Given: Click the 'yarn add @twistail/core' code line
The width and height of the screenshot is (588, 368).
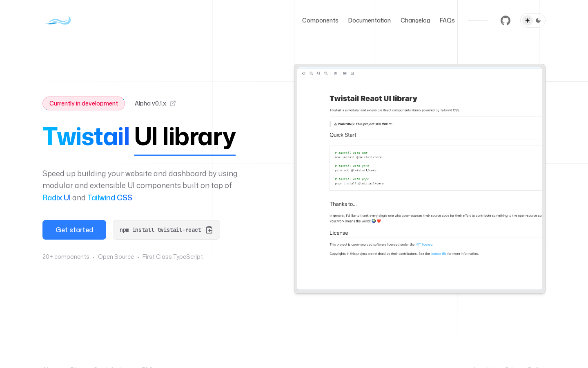Looking at the screenshot, I should point(356,170).
